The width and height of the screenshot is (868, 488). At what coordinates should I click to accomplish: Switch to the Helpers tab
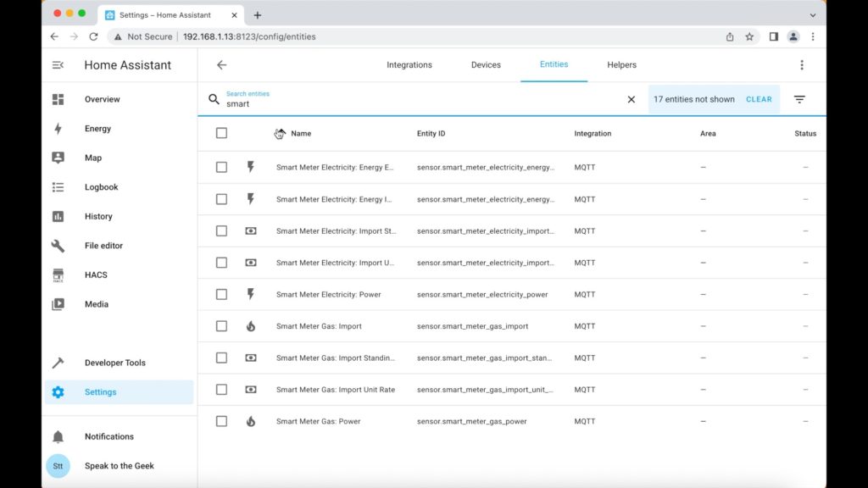[621, 64]
